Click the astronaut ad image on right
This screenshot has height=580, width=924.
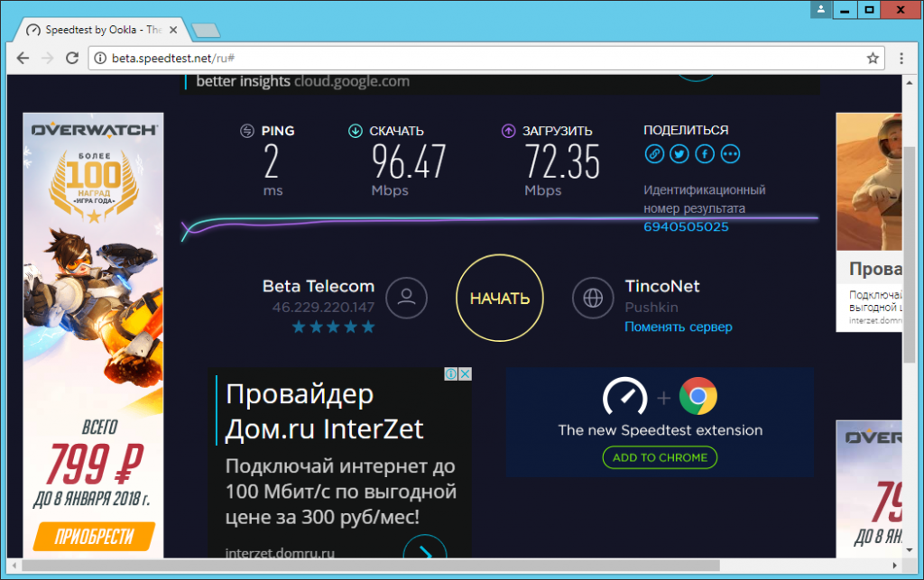pyautogui.click(x=869, y=182)
